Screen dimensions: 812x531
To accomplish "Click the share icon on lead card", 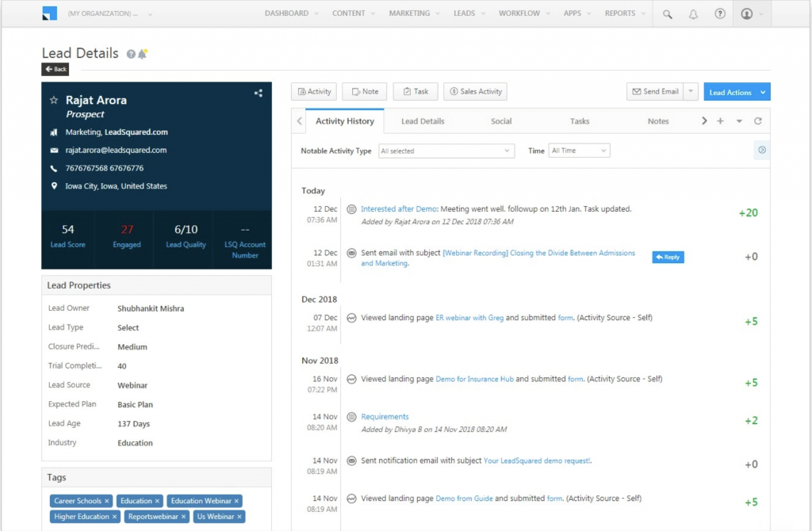I will tap(259, 94).
